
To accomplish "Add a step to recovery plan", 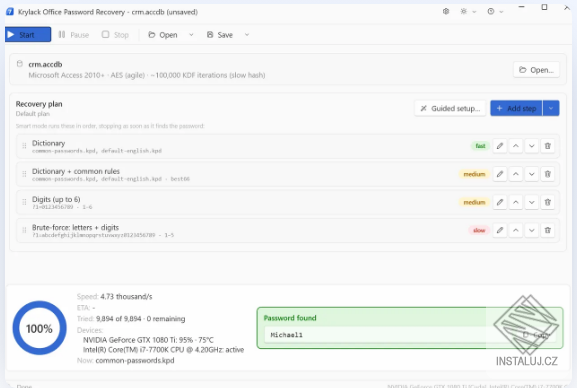I will coord(516,108).
